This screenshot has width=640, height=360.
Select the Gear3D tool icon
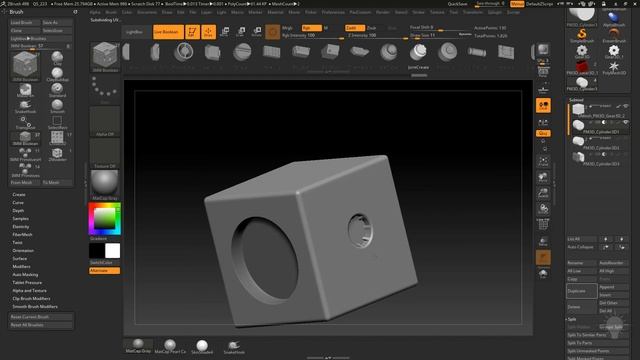(582, 51)
